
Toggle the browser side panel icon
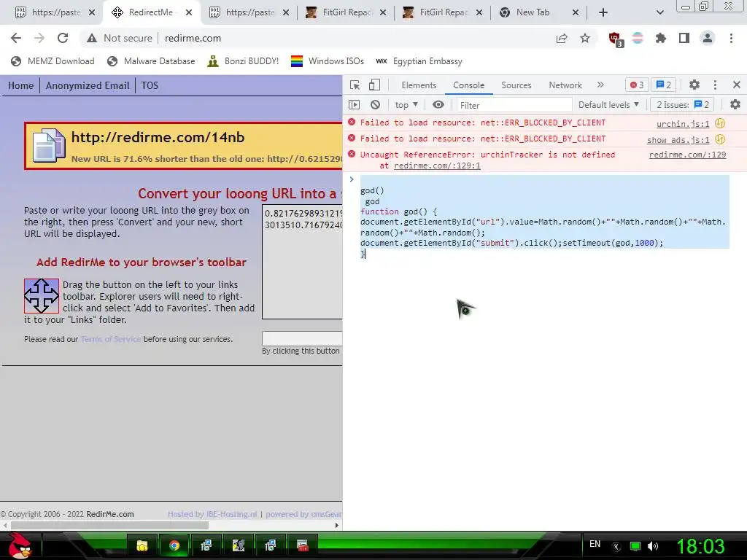coord(684,38)
